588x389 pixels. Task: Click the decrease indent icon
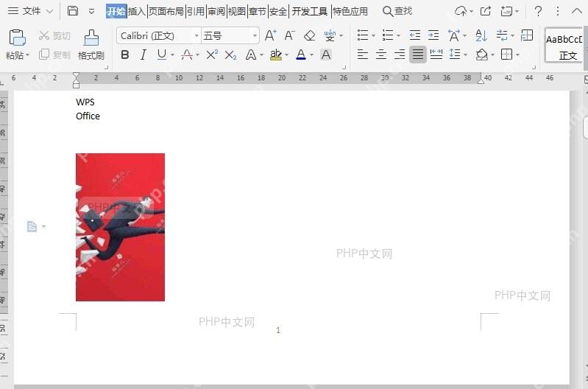point(415,35)
